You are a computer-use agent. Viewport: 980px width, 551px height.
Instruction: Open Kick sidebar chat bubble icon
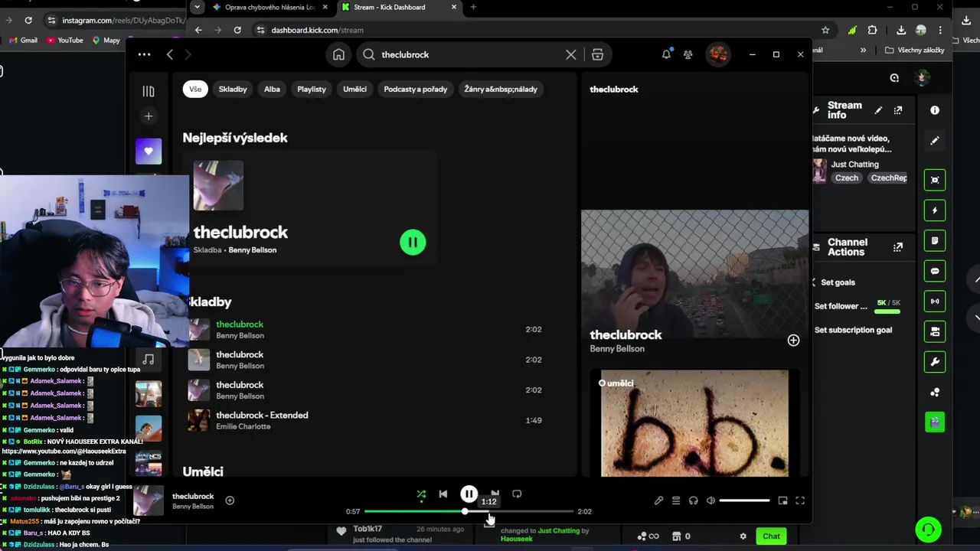click(935, 271)
